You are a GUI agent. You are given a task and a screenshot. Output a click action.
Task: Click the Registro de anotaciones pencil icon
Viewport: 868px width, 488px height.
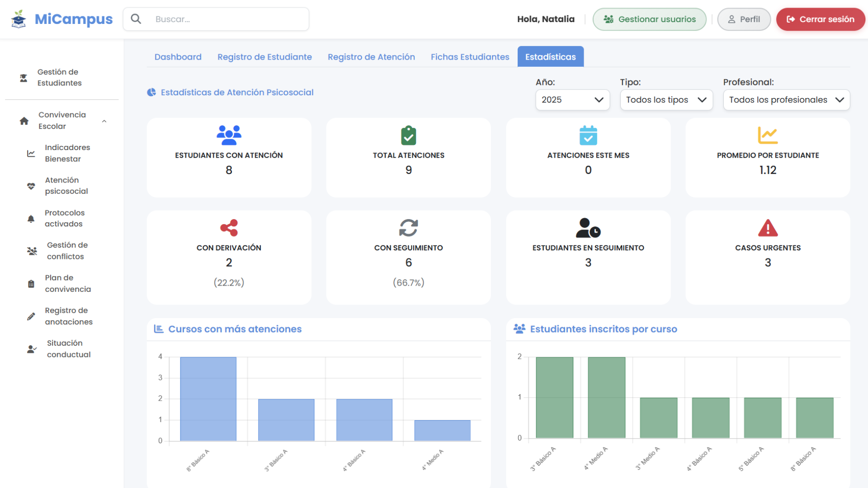point(31,316)
